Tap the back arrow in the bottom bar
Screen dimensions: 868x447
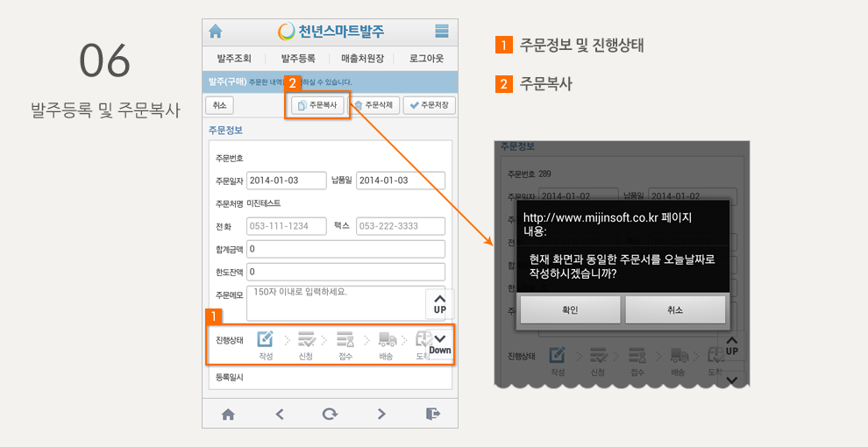(280, 414)
